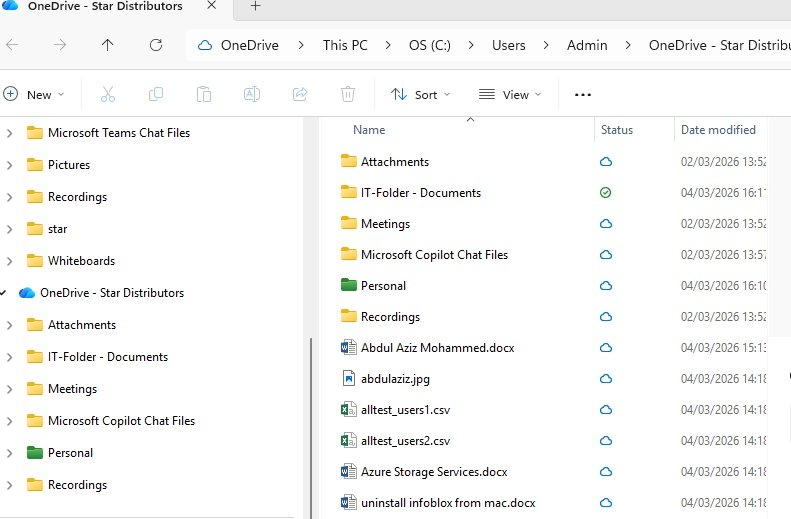This screenshot has width=791, height=519.
Task: Open the View dropdown menu
Action: pyautogui.click(x=510, y=94)
